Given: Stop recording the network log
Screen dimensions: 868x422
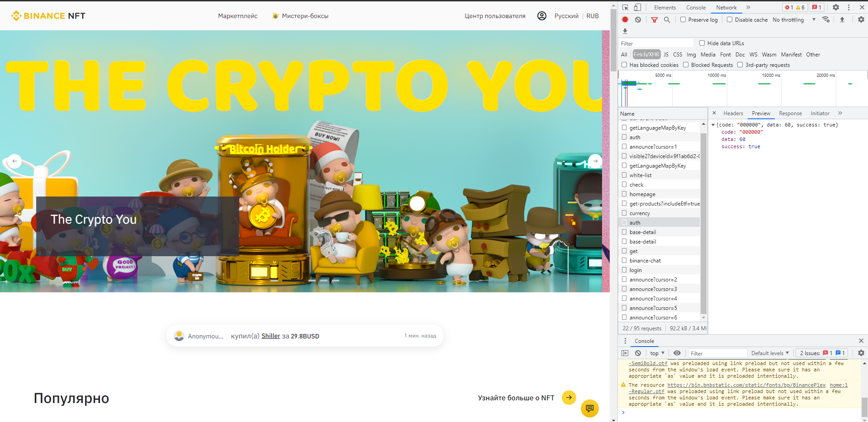Looking at the screenshot, I should point(625,19).
